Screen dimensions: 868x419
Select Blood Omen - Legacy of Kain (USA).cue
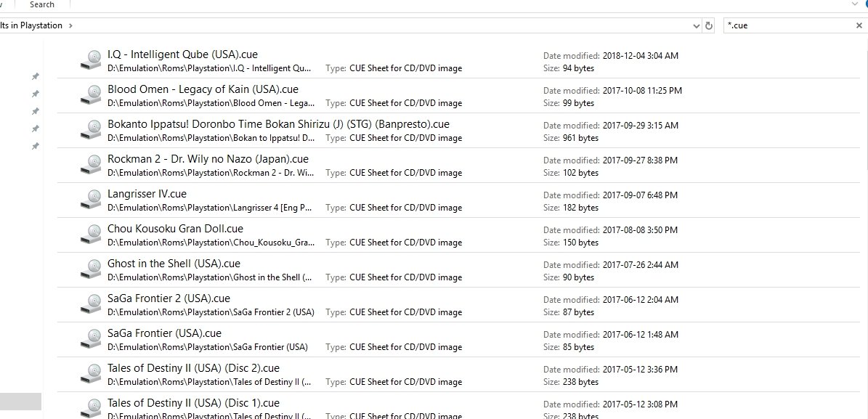203,89
